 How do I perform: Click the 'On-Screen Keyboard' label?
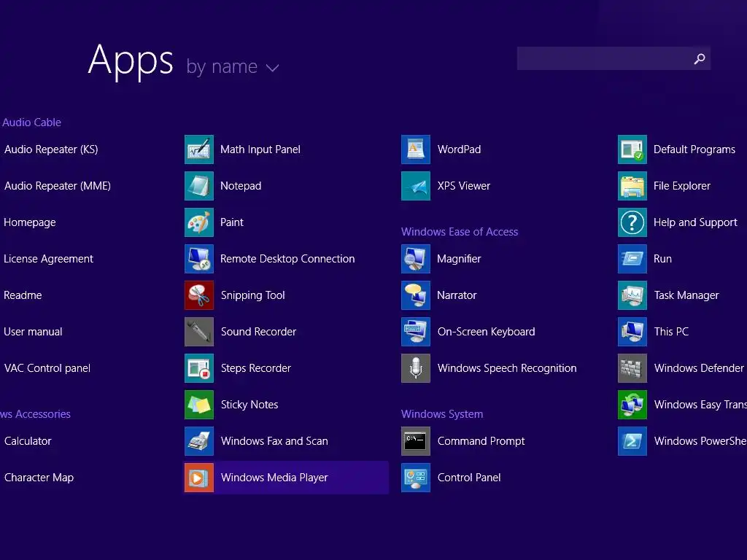(486, 332)
